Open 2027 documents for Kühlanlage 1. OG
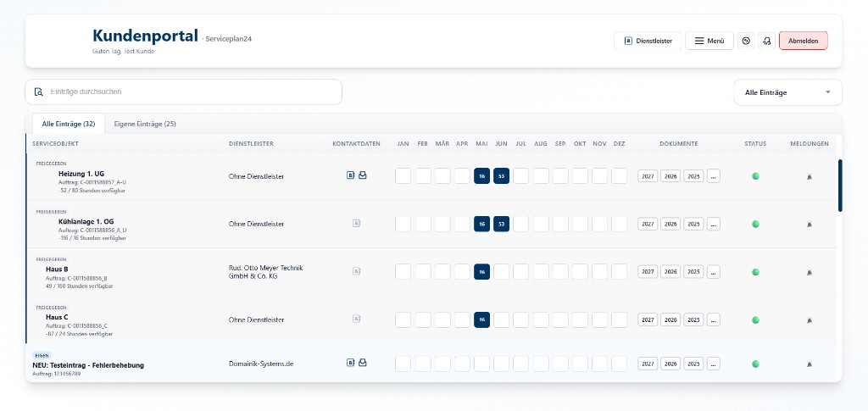The height and width of the screenshot is (411, 868). (648, 224)
